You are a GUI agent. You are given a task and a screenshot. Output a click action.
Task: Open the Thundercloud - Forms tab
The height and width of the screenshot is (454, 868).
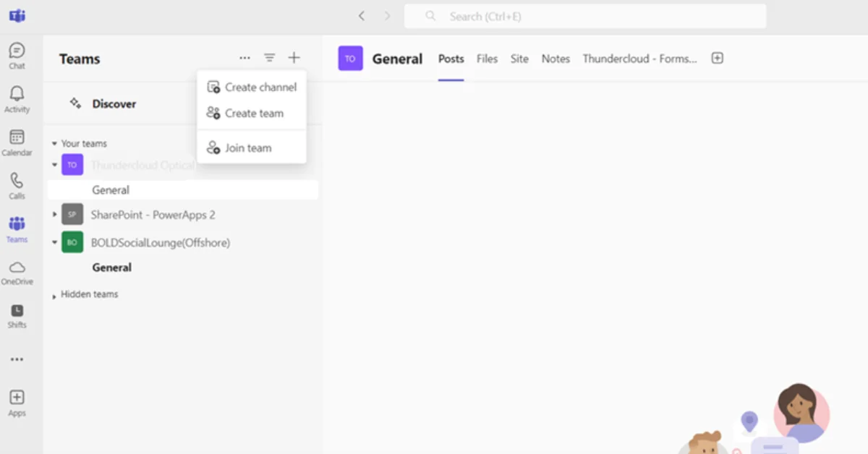[639, 59]
